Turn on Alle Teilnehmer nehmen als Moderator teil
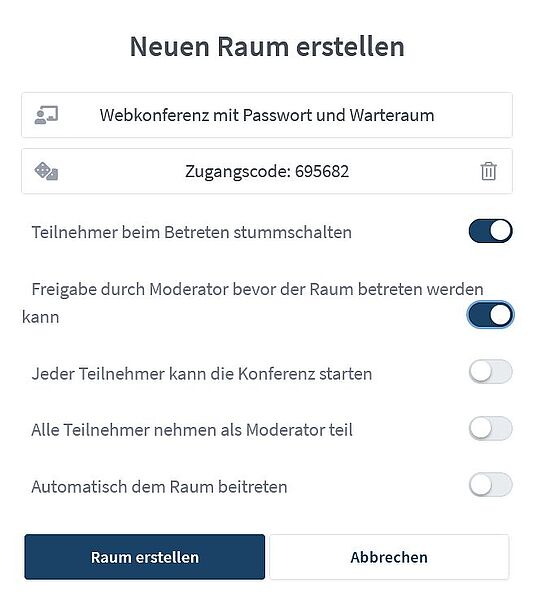The width and height of the screenshot is (546, 600). point(491,428)
